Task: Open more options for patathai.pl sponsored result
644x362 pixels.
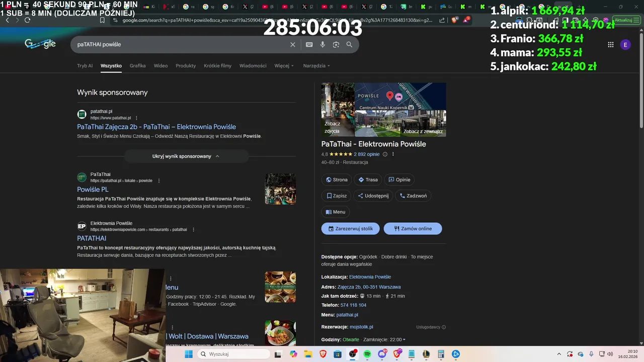Action: [136, 118]
